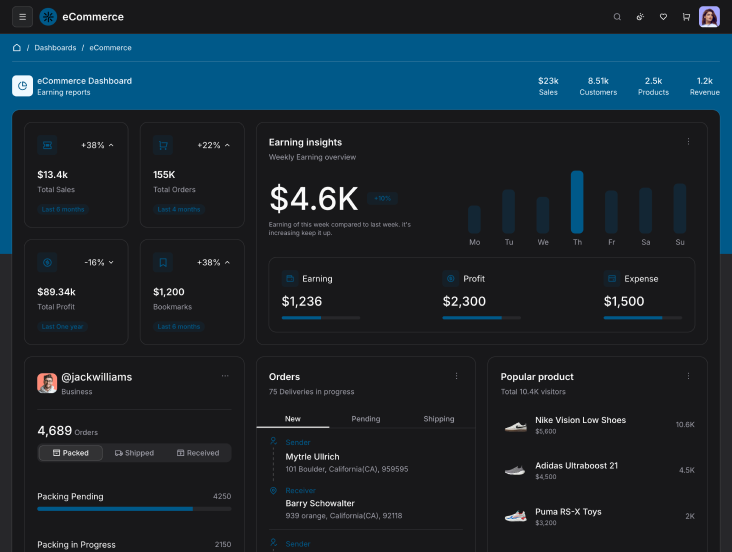Click the +10% badge next to $4.6K
732x552 pixels.
(382, 198)
